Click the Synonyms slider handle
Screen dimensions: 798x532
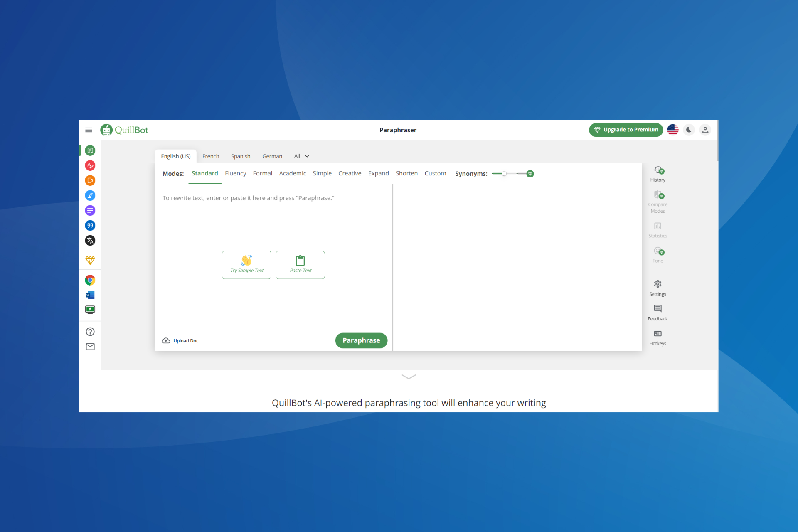(x=504, y=174)
